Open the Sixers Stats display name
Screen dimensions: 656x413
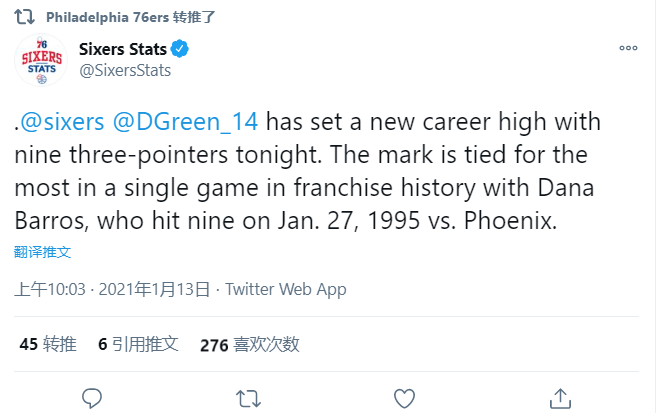[x=122, y=49]
